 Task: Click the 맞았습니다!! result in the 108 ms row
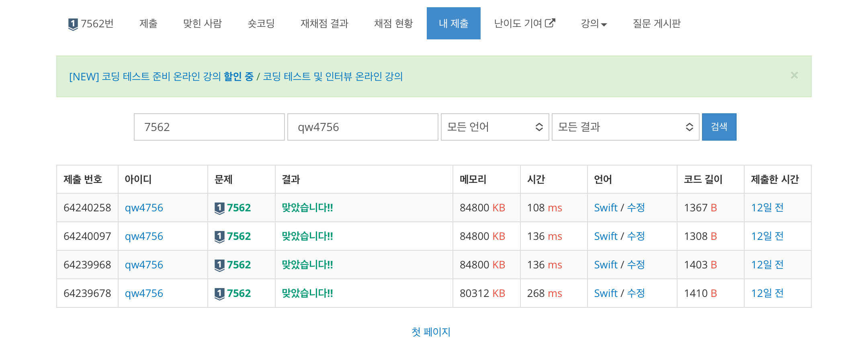(307, 208)
